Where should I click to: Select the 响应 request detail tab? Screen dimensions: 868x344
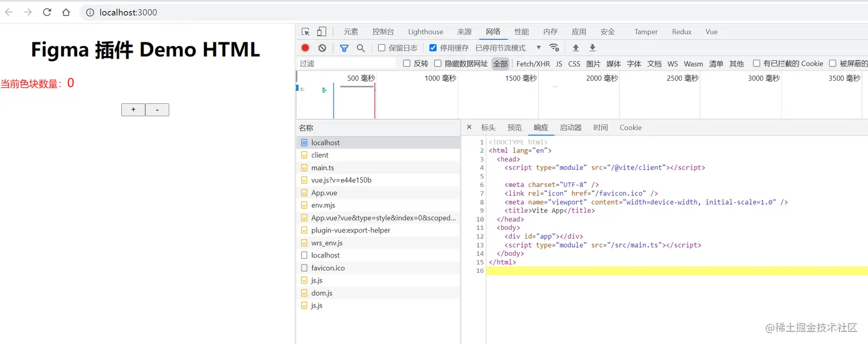(541, 127)
